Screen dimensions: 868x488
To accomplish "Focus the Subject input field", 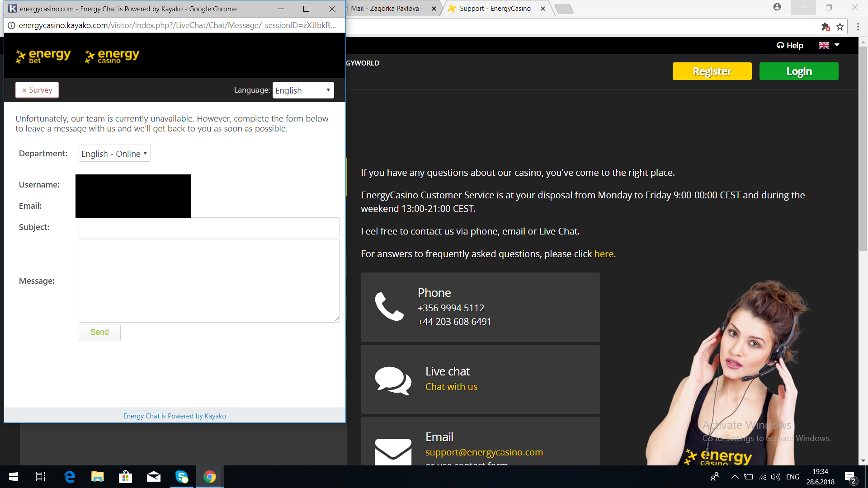I will pyautogui.click(x=209, y=227).
